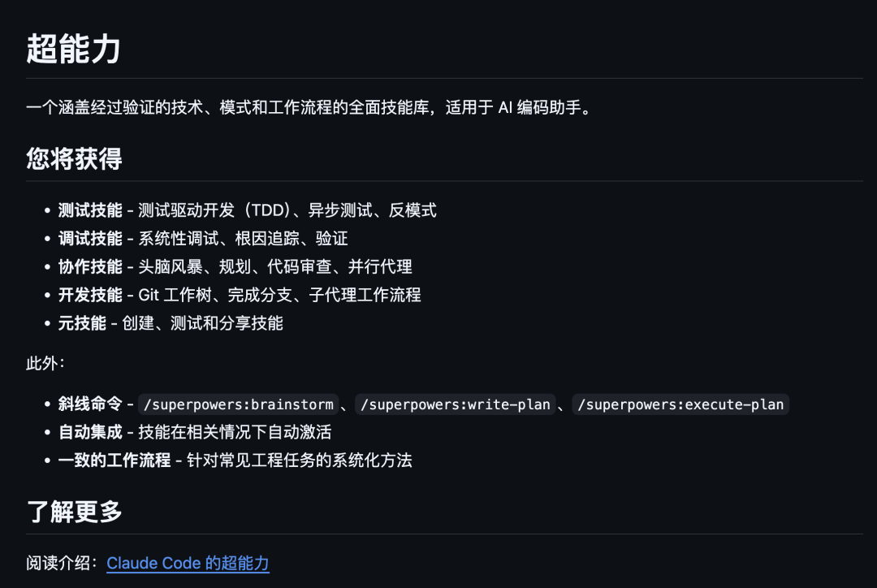
Task: Click the "您将获得" section heading
Action: coord(74,158)
